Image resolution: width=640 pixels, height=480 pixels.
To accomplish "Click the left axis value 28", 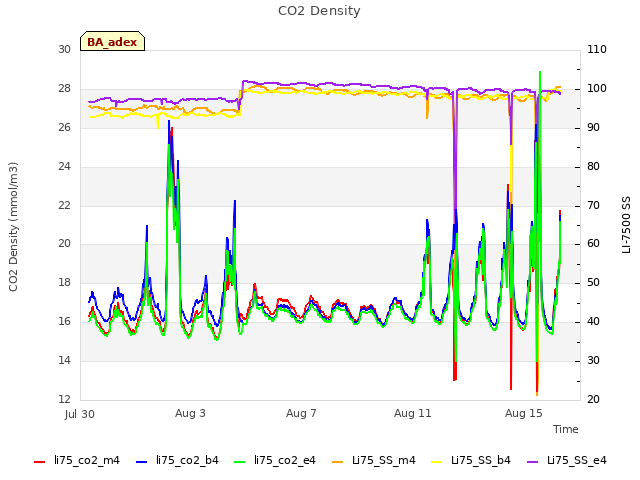I will tap(64, 89).
